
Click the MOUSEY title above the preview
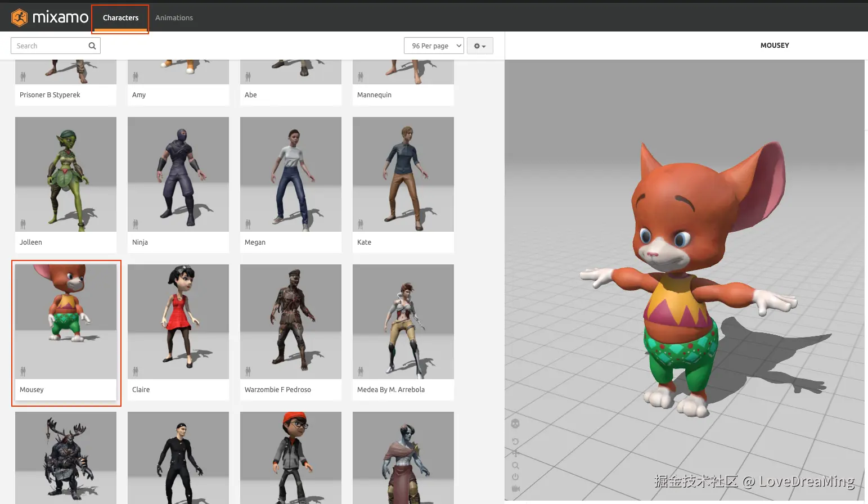coord(775,46)
